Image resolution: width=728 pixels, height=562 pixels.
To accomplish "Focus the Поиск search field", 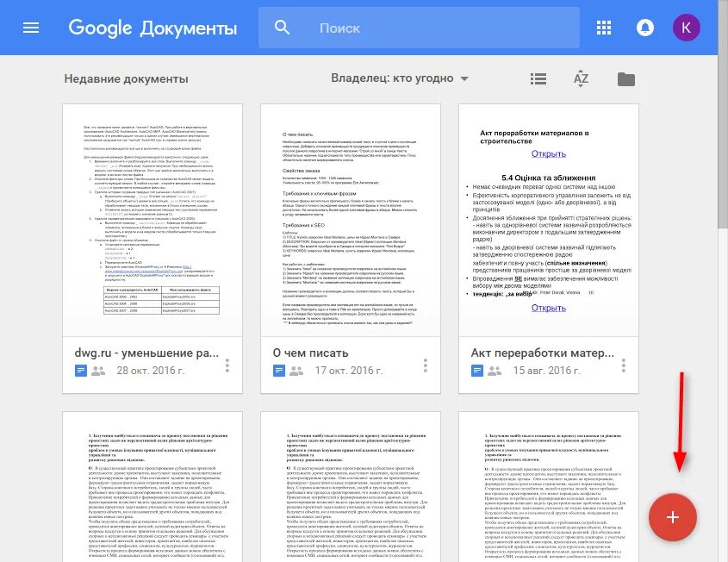I will click(419, 28).
